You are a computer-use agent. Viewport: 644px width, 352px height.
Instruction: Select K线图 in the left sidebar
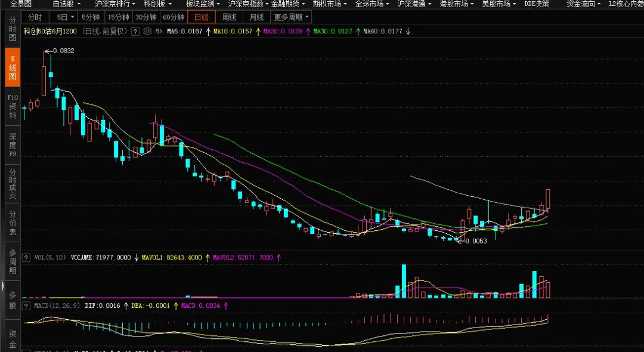point(13,67)
